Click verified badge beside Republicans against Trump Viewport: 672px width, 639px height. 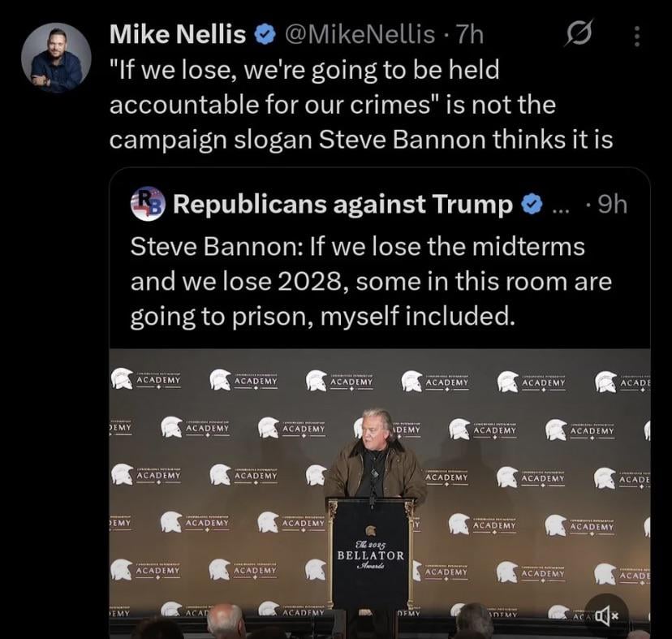pos(531,205)
